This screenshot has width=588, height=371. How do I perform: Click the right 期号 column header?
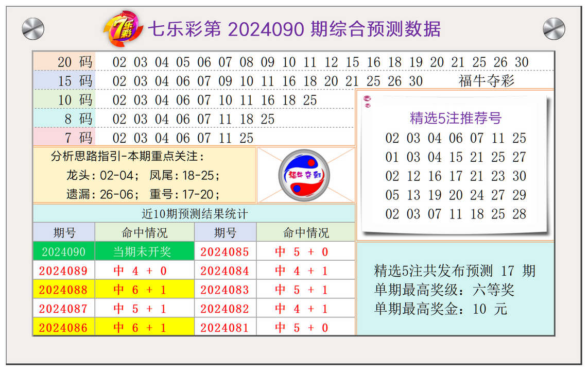point(225,232)
